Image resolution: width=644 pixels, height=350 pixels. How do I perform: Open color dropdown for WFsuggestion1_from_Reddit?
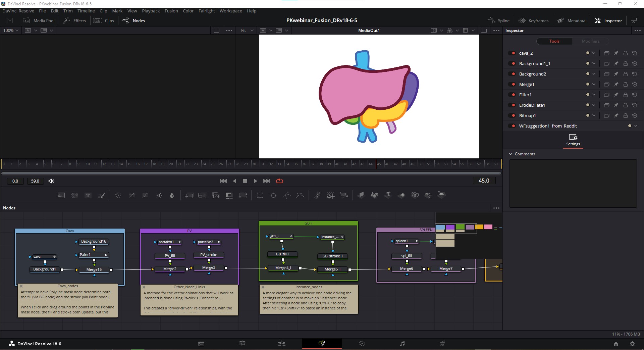click(x=633, y=126)
